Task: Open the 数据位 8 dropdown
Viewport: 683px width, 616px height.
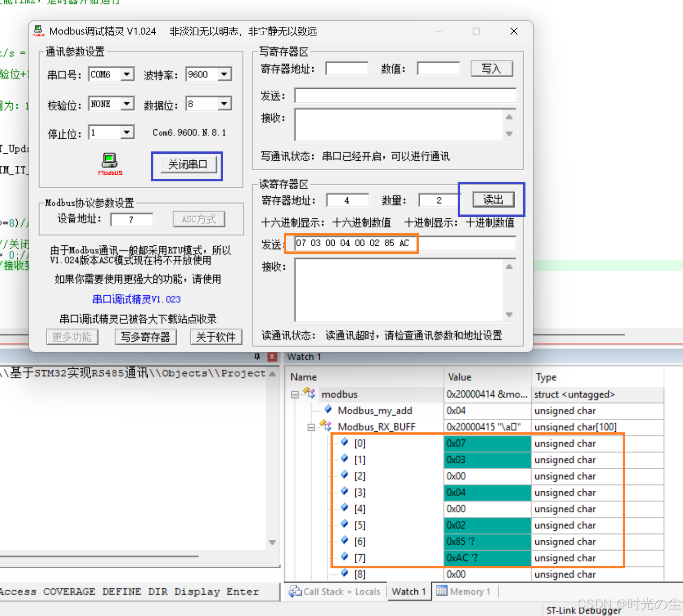Action: point(224,103)
